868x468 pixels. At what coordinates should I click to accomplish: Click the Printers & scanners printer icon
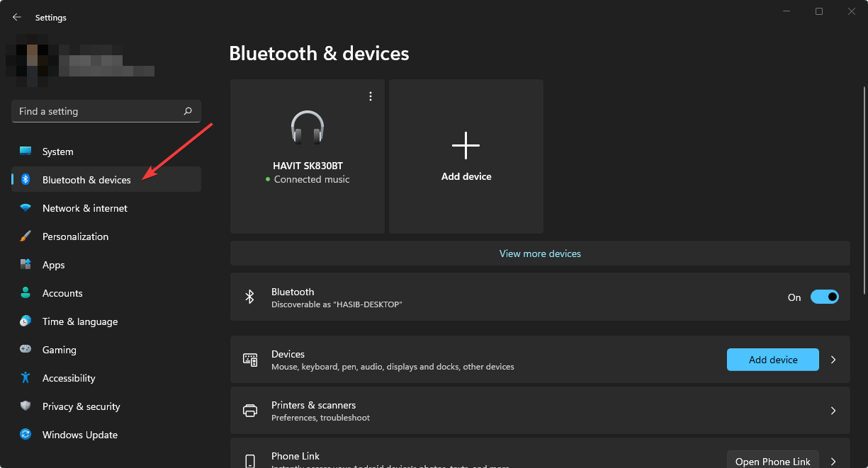pos(250,411)
